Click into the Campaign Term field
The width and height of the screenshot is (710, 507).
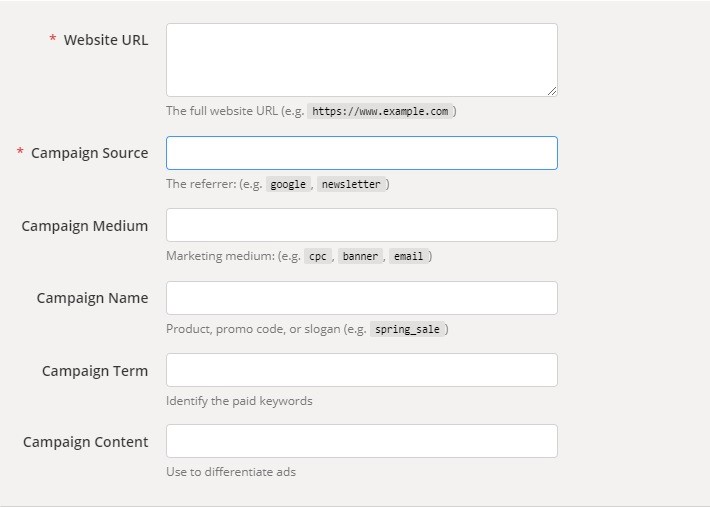click(362, 370)
